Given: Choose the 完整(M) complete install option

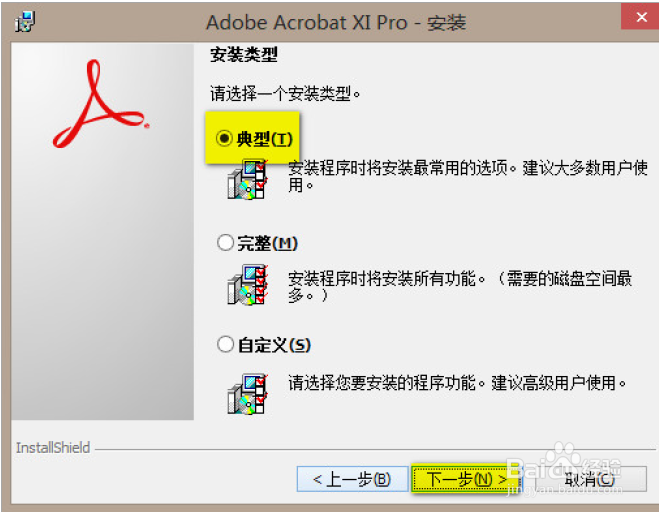Looking at the screenshot, I should click(225, 243).
